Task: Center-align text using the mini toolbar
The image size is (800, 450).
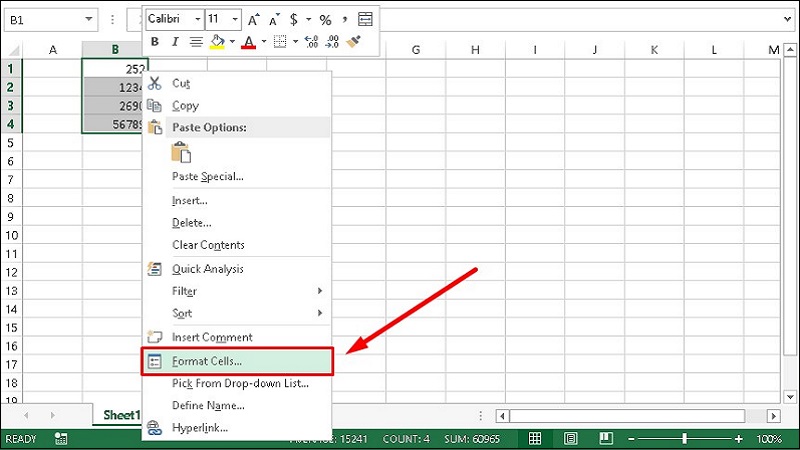Action: 196,42
